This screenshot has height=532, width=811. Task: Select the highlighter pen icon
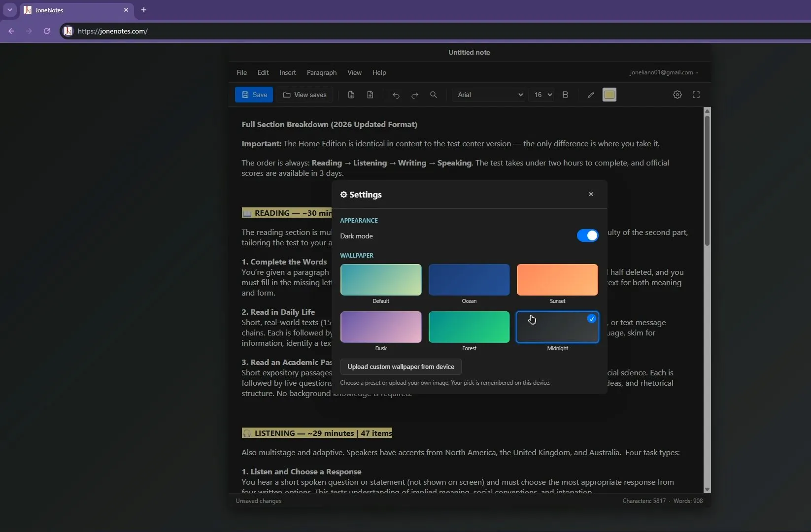(591, 95)
